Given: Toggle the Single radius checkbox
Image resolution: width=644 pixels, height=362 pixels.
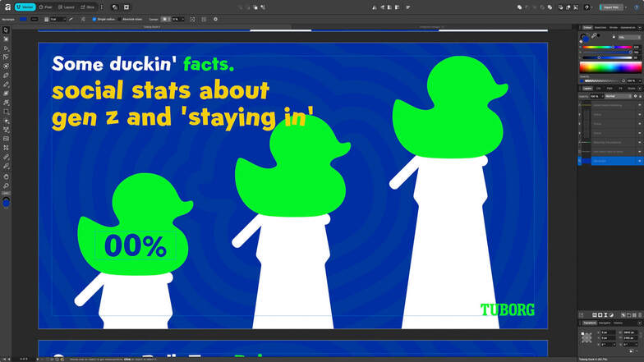Looking at the screenshot, I should [x=94, y=19].
